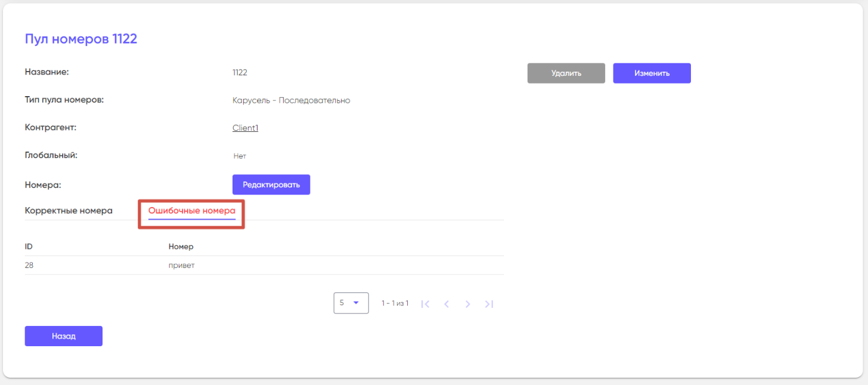Viewport: 868px width, 385px height.
Task: Click the Изменить button
Action: point(652,73)
